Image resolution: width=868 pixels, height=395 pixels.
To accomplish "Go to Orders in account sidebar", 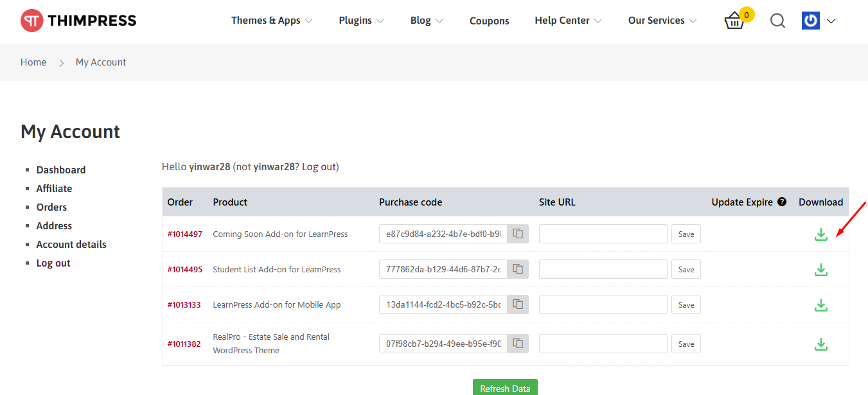I will click(x=51, y=207).
